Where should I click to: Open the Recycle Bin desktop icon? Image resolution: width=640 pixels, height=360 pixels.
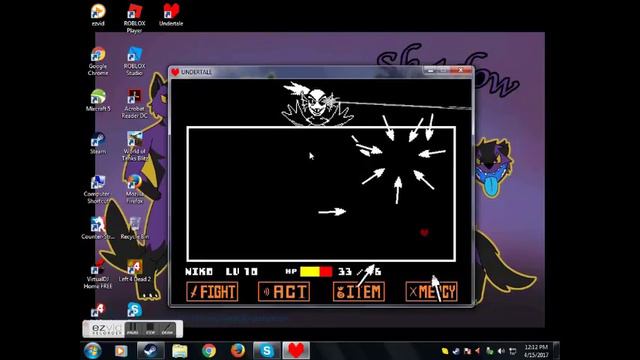tap(134, 228)
